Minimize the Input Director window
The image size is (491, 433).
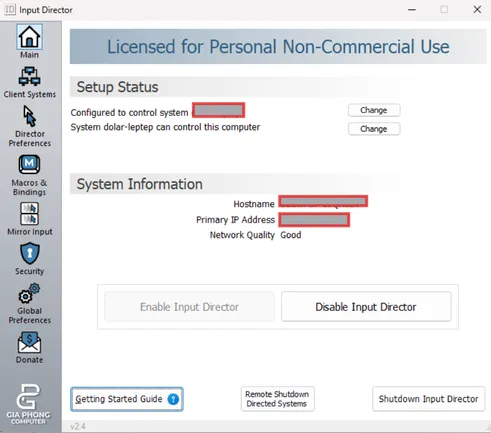tap(412, 10)
